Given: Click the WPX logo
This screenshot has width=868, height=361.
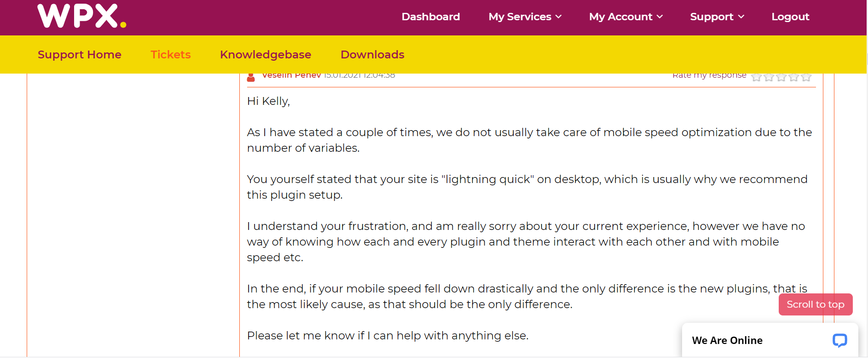Looking at the screenshot, I should 82,16.
